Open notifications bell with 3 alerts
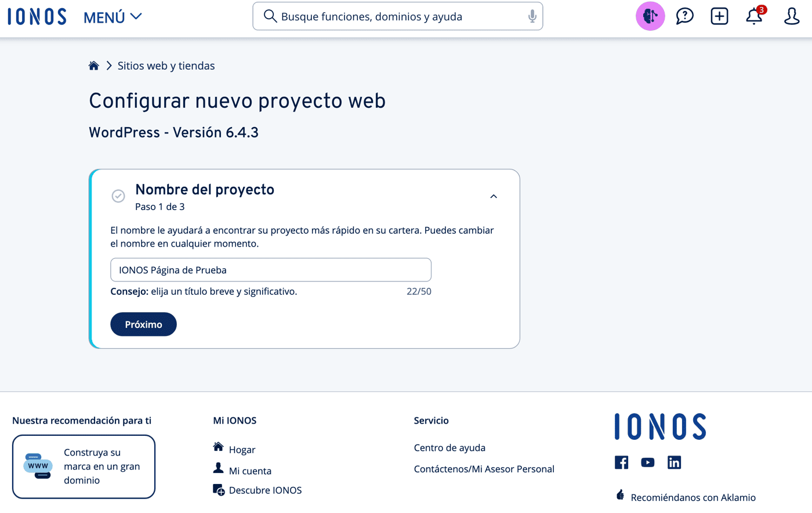The width and height of the screenshot is (812, 513). (x=755, y=16)
